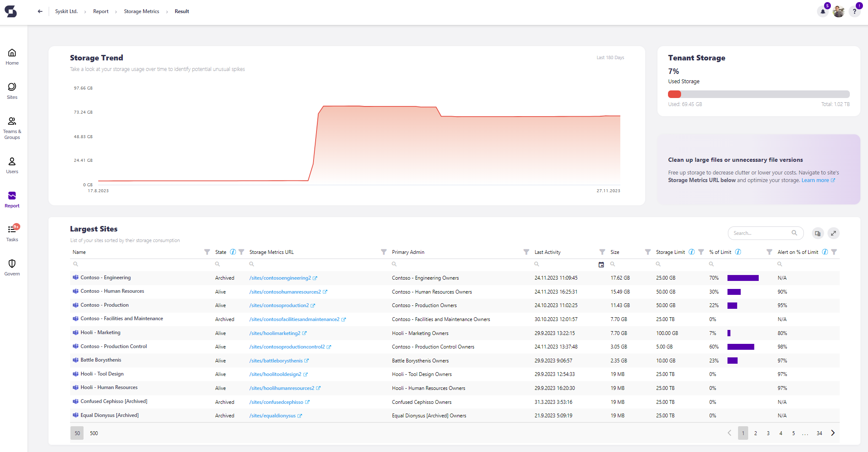Screen dimensions: 868x452
Task: Click the Storage Metrics breadcrumb
Action: (x=141, y=11)
